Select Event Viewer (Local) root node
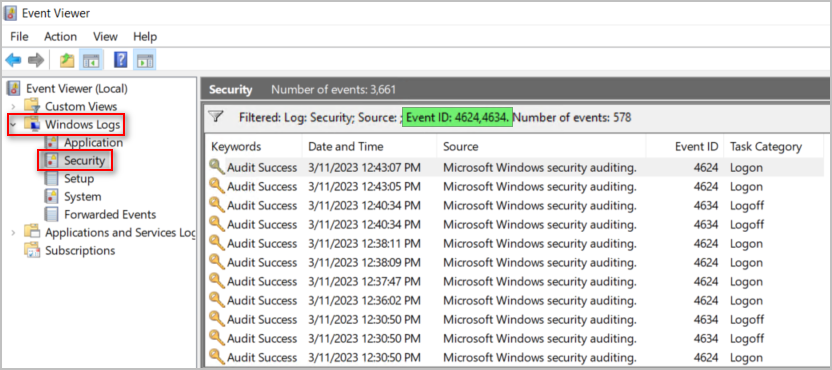 point(77,88)
